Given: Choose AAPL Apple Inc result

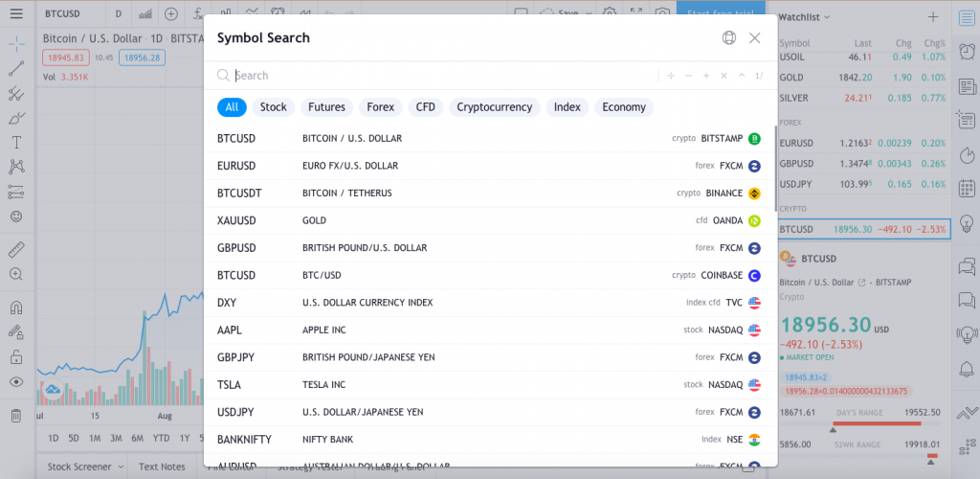Looking at the screenshot, I should tap(489, 331).
